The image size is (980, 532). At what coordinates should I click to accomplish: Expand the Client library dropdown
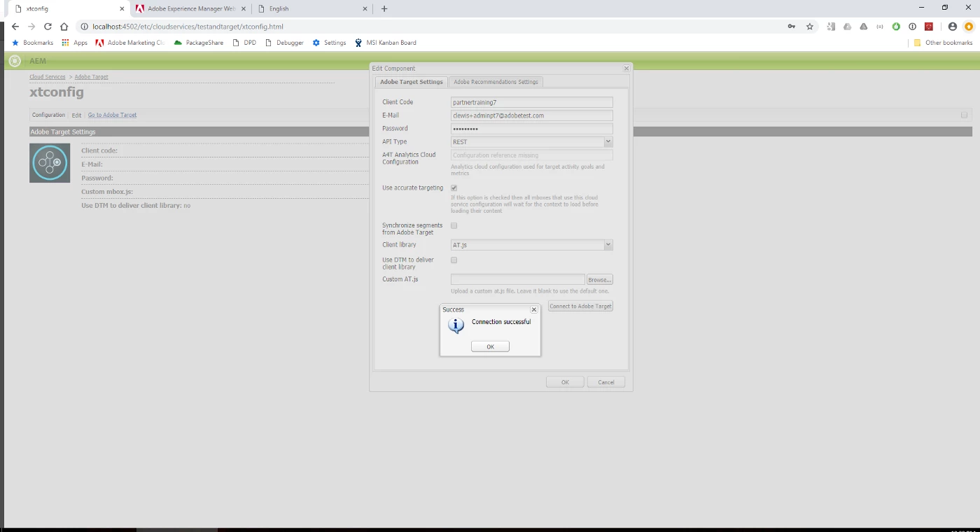[x=608, y=245]
